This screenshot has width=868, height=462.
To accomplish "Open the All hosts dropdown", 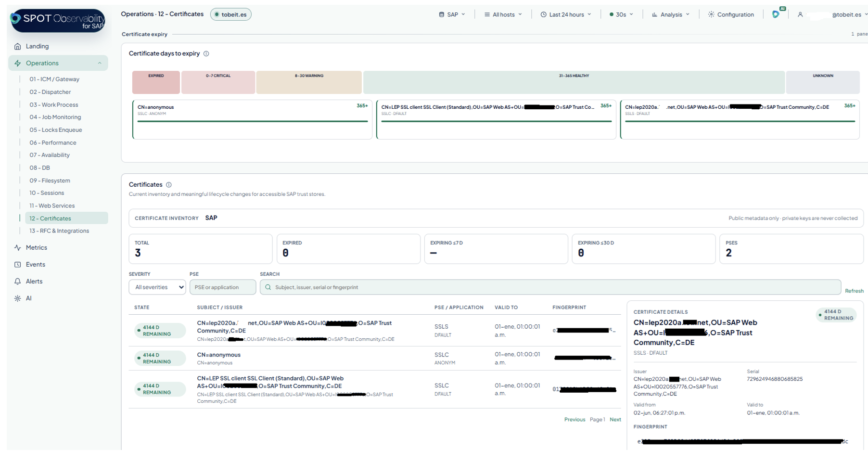I will pyautogui.click(x=503, y=14).
